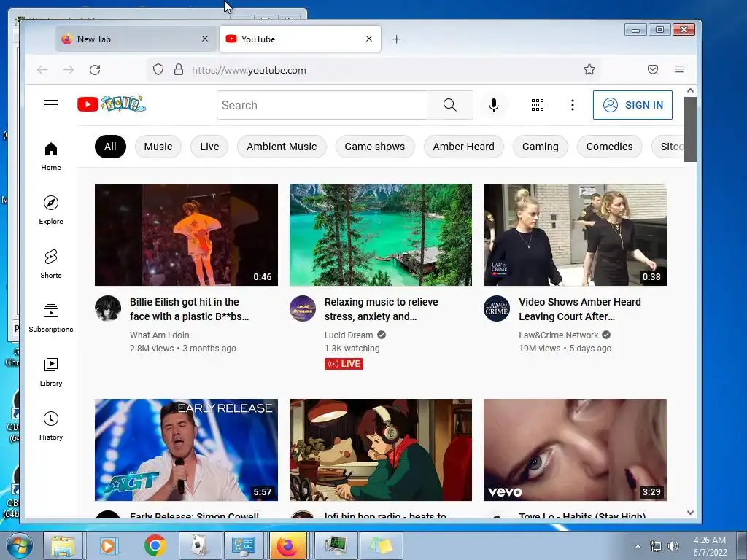This screenshot has width=747, height=560.
Task: Click the SIGN IN button
Action: (x=632, y=105)
